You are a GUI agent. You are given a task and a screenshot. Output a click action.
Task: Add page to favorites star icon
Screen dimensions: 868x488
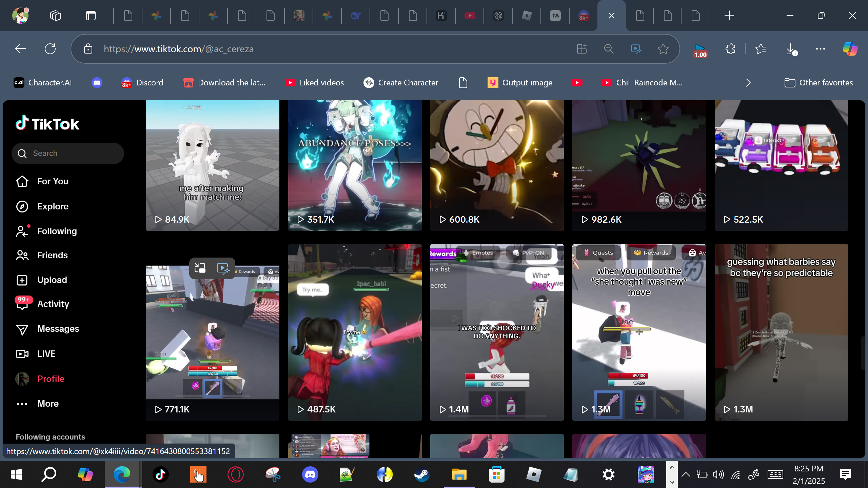point(663,49)
